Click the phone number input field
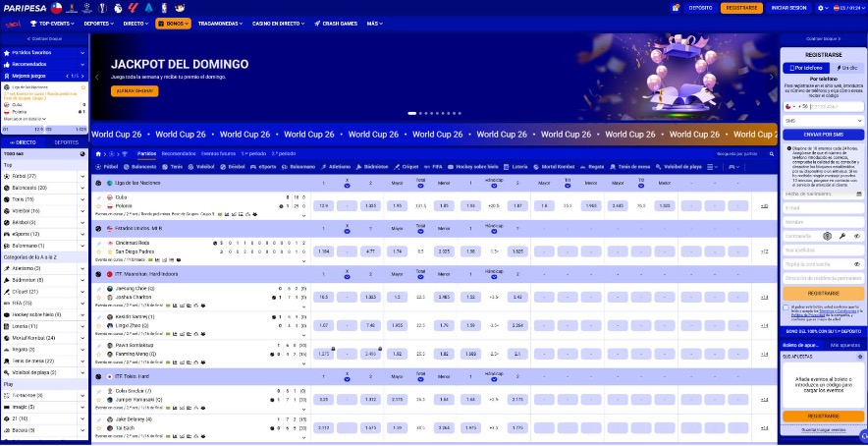This screenshot has height=446, width=868. coord(837,106)
